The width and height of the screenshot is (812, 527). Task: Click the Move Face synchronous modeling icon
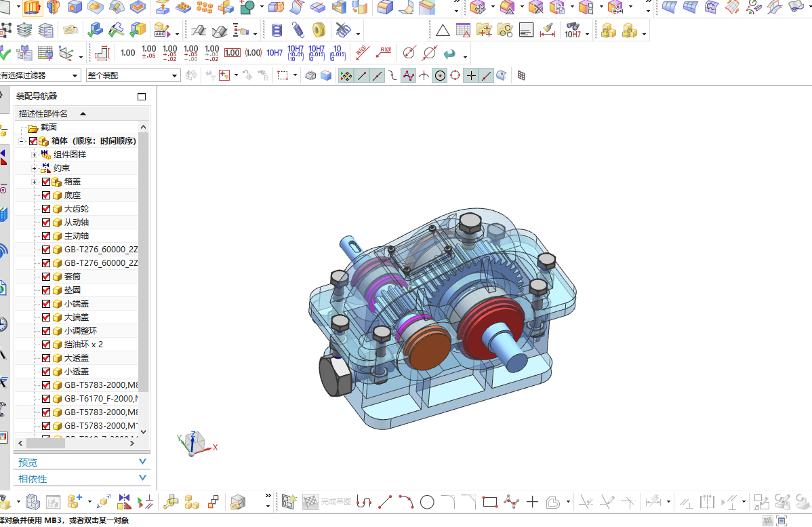(x=477, y=7)
